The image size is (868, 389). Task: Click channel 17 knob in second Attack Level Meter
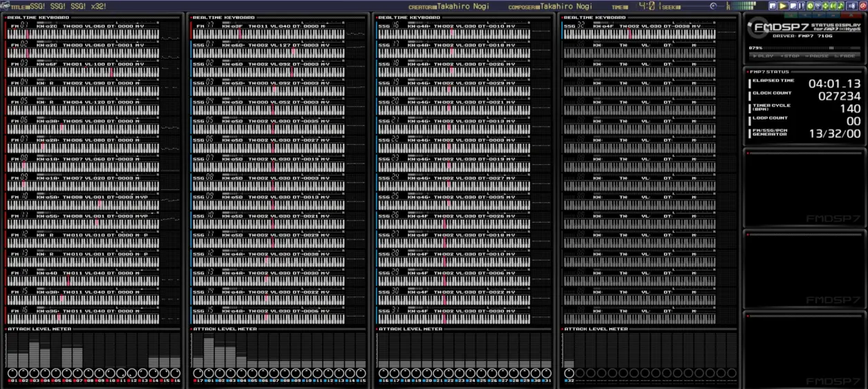198,373
